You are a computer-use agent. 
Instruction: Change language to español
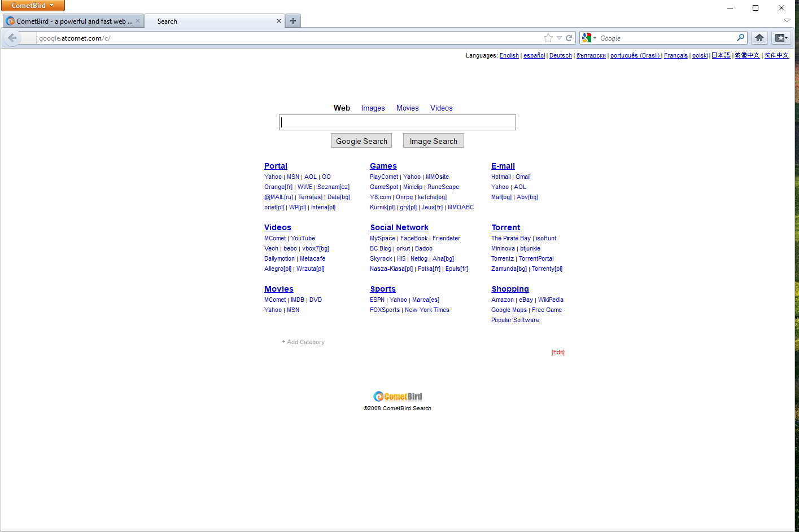(534, 55)
